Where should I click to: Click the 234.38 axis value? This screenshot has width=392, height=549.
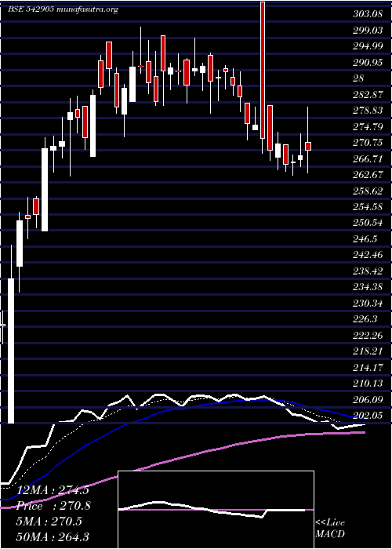point(368,288)
